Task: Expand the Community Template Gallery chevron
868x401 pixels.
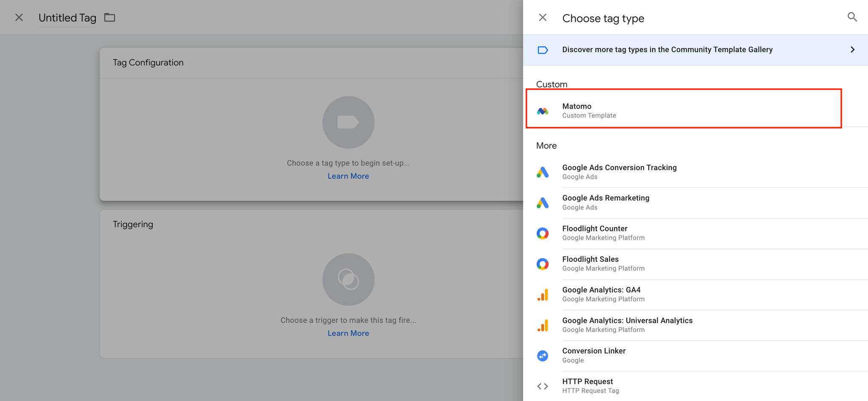Action: (852, 50)
